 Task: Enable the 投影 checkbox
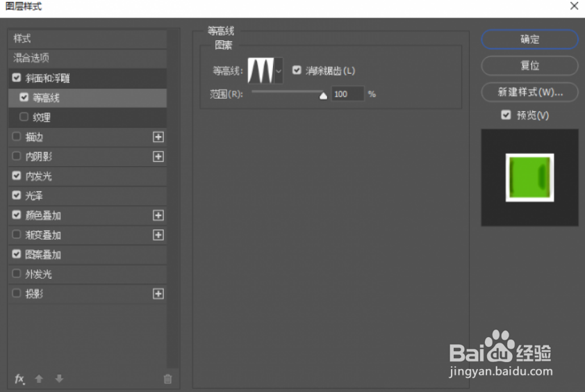pyautogui.click(x=17, y=293)
